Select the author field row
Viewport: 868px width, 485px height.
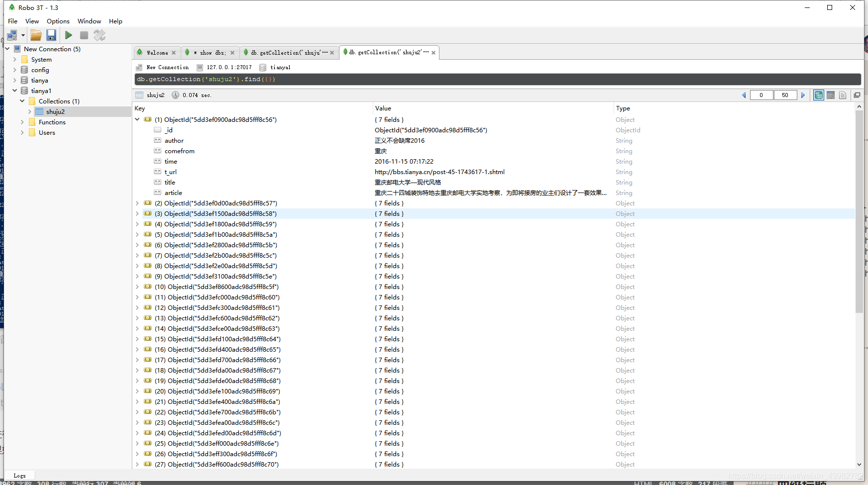point(494,141)
